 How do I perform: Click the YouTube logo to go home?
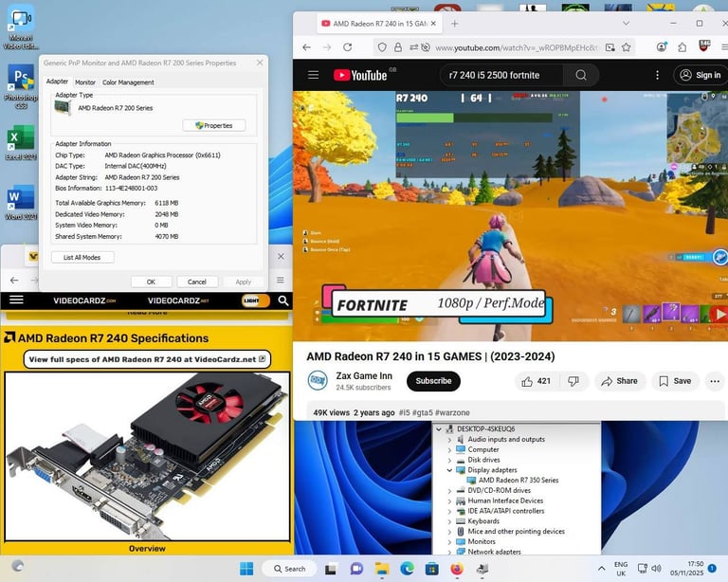tap(360, 75)
